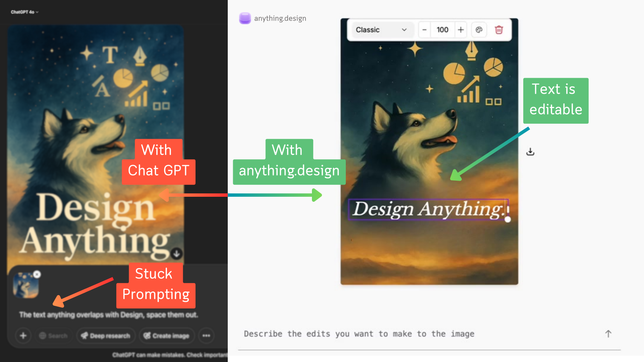
Task: Open the anything.design home link
Action: pyautogui.click(x=280, y=18)
